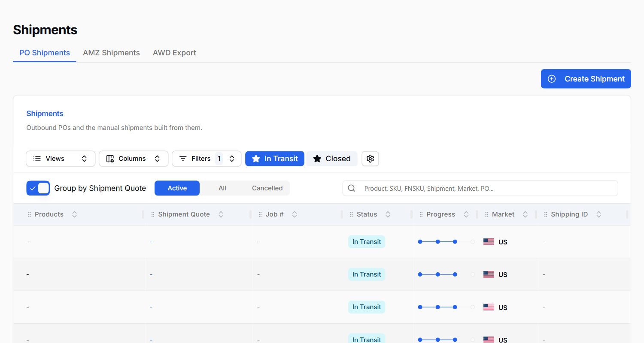Select the Active filter segment
The image size is (644, 343).
click(x=177, y=188)
